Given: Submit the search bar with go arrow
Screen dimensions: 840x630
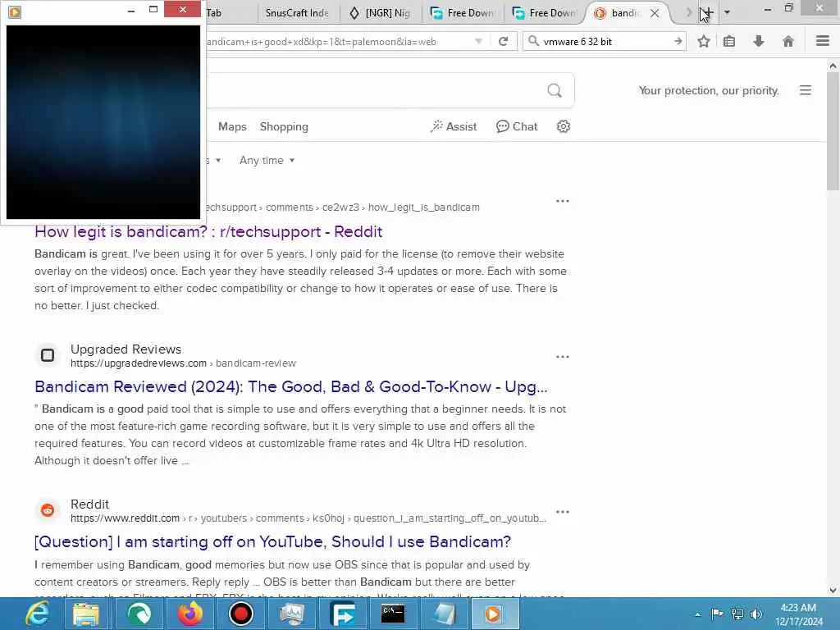Looking at the screenshot, I should 678,41.
